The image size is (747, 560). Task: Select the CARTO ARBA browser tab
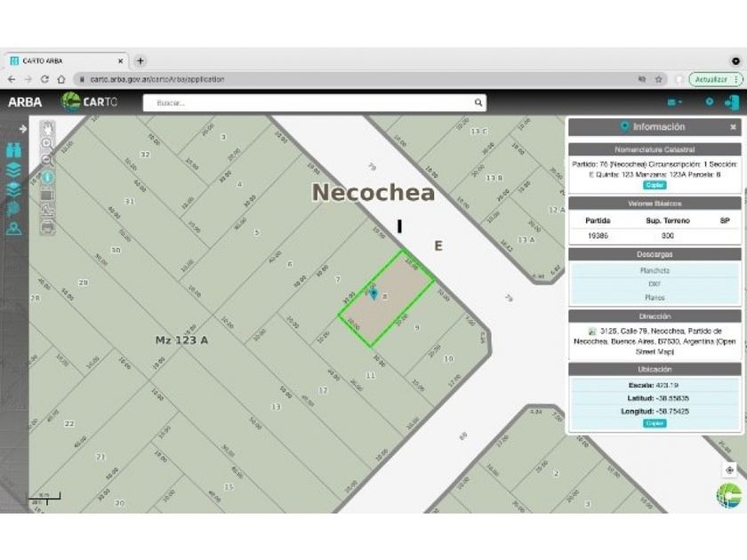click(67, 61)
